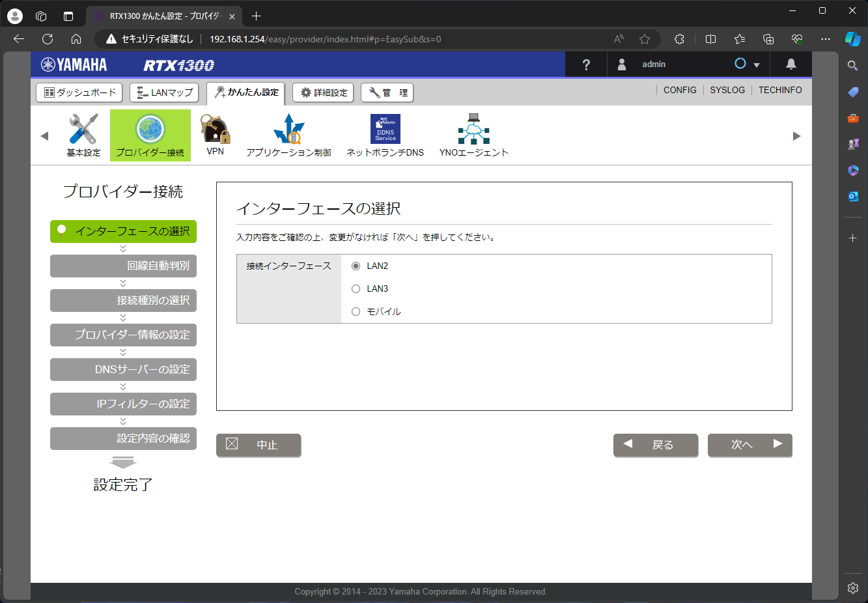Open the favorites list icon

point(740,39)
